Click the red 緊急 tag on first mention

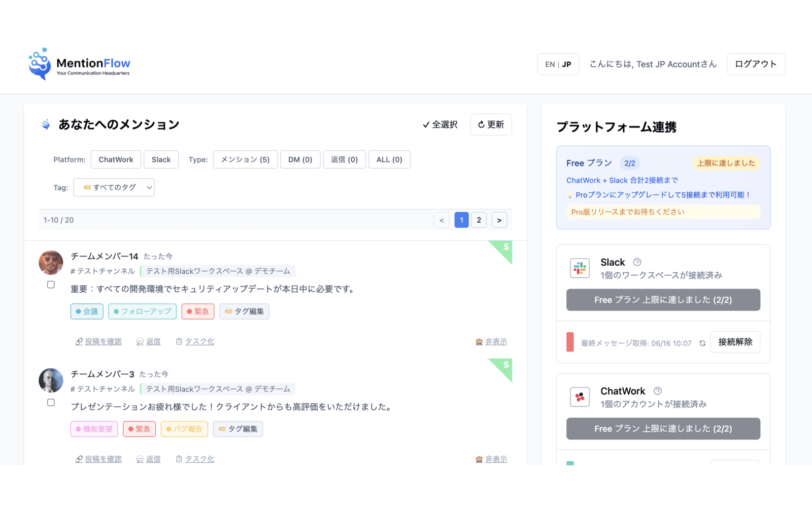(198, 311)
